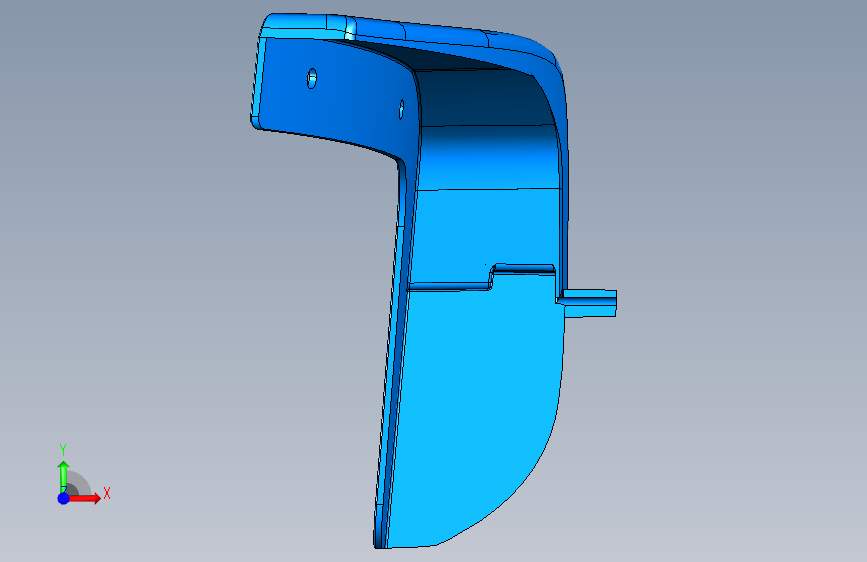Click the green Y axis arrow of triad
867x562 pixels.
click(63, 476)
